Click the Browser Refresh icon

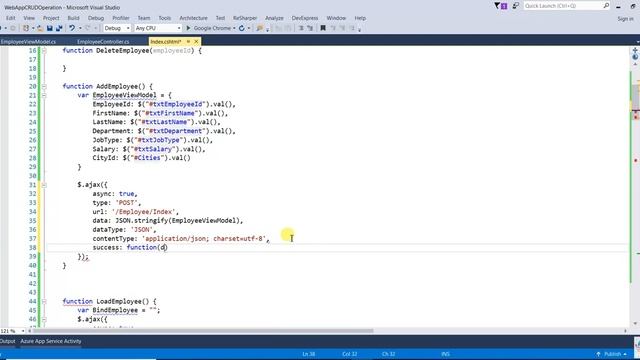pos(242,28)
